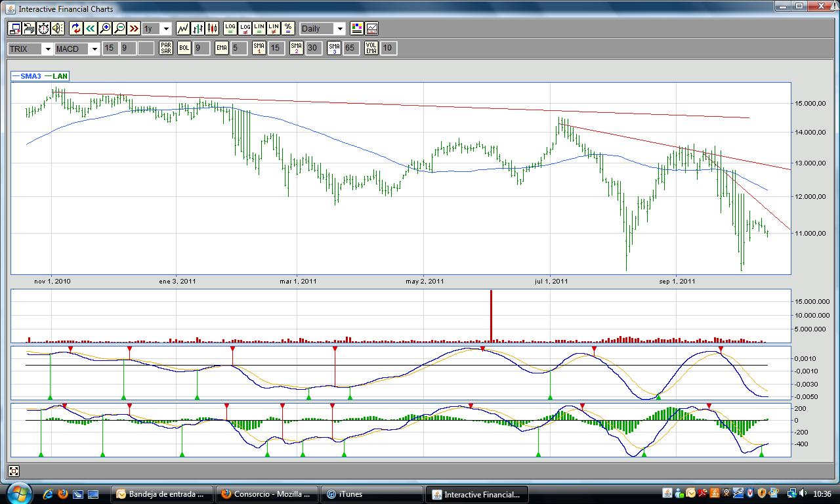Open the color palette settings
840x504 pixels.
(356, 28)
